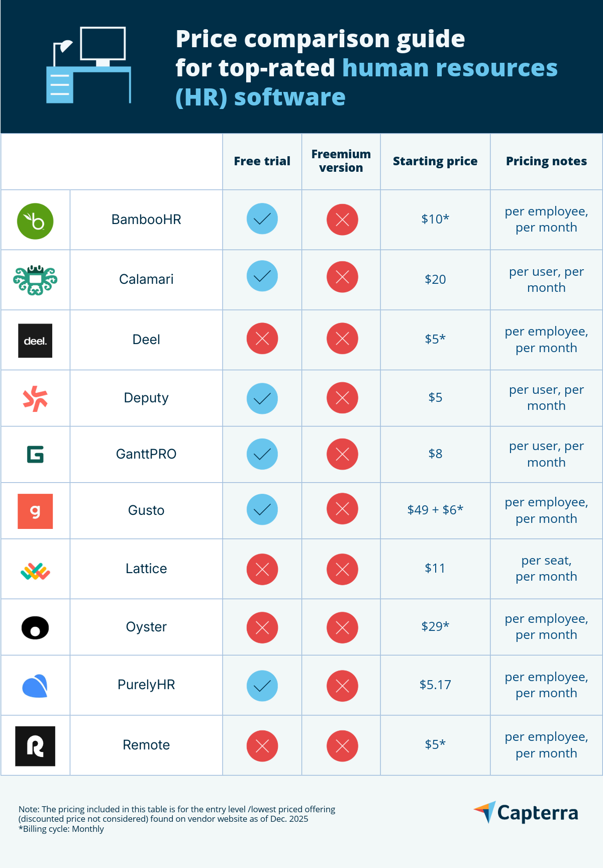The width and height of the screenshot is (603, 868).
Task: Click the Gusto $49 + $6 price
Action: [435, 510]
